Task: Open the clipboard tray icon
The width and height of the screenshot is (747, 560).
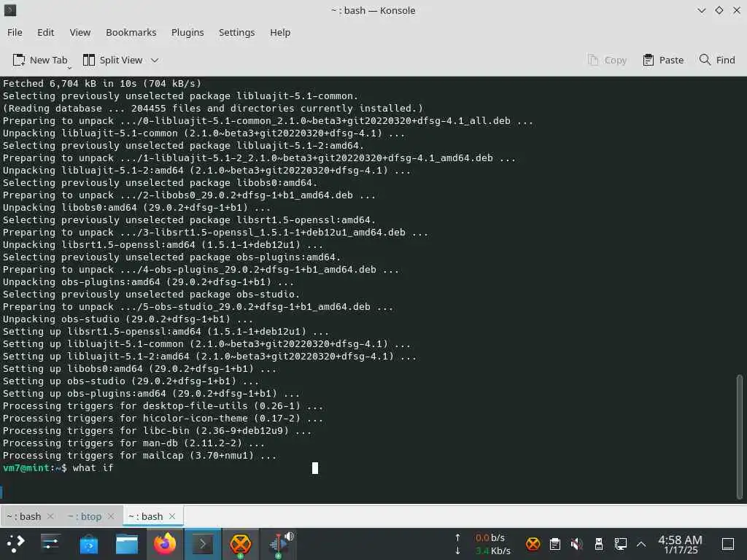Action: [x=555, y=544]
